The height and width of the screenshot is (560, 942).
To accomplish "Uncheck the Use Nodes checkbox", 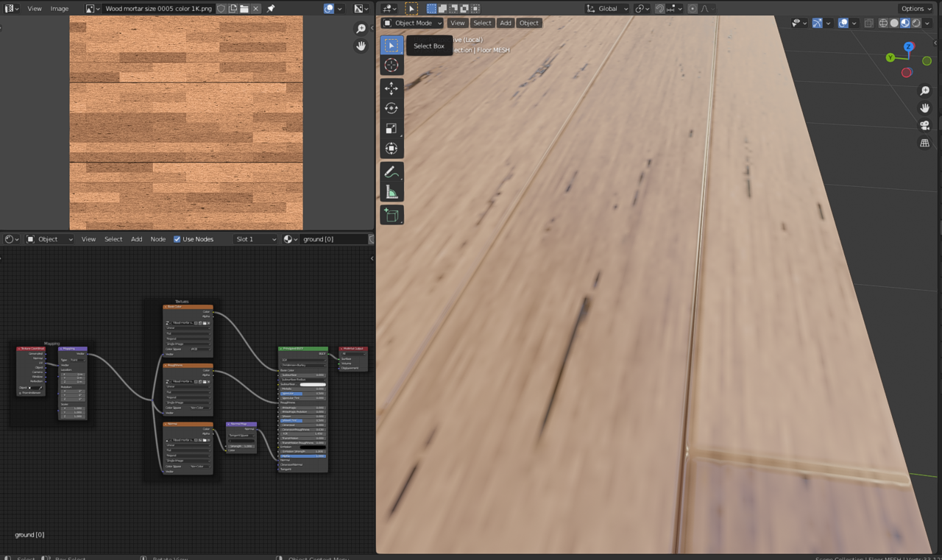I will pyautogui.click(x=177, y=239).
